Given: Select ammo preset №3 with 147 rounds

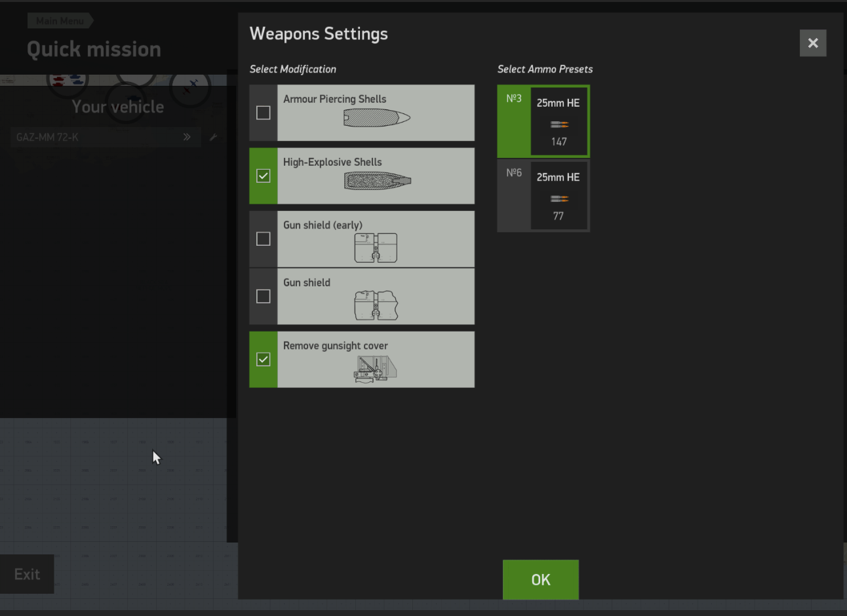Looking at the screenshot, I should 543,121.
